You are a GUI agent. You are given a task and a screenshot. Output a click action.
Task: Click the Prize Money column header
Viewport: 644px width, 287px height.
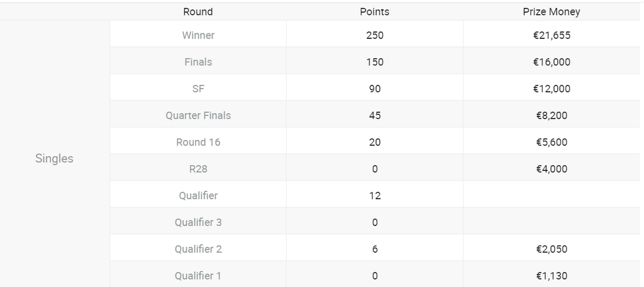(551, 12)
